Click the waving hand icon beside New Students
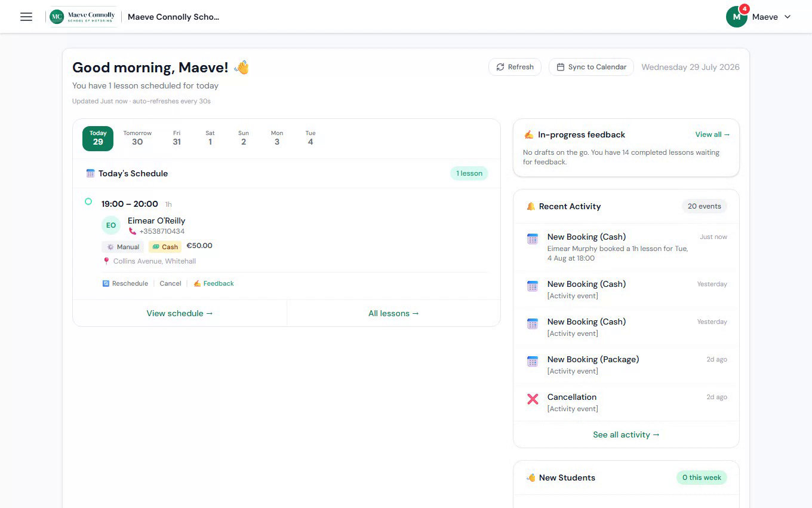 tap(531, 478)
